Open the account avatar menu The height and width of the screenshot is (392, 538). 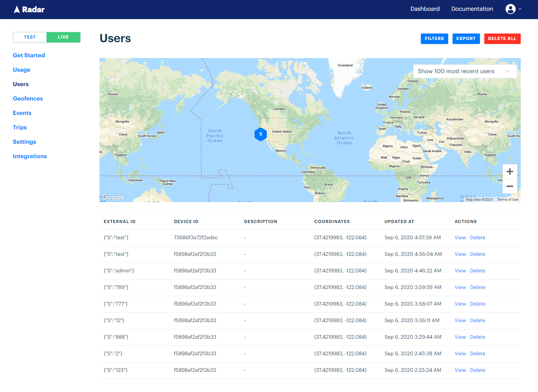coord(510,9)
